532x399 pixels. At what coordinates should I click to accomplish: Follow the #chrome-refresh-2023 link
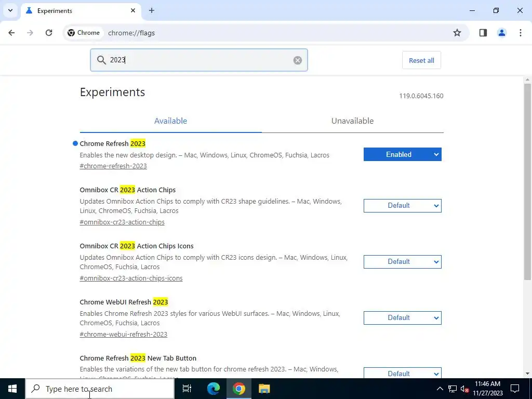tap(113, 166)
